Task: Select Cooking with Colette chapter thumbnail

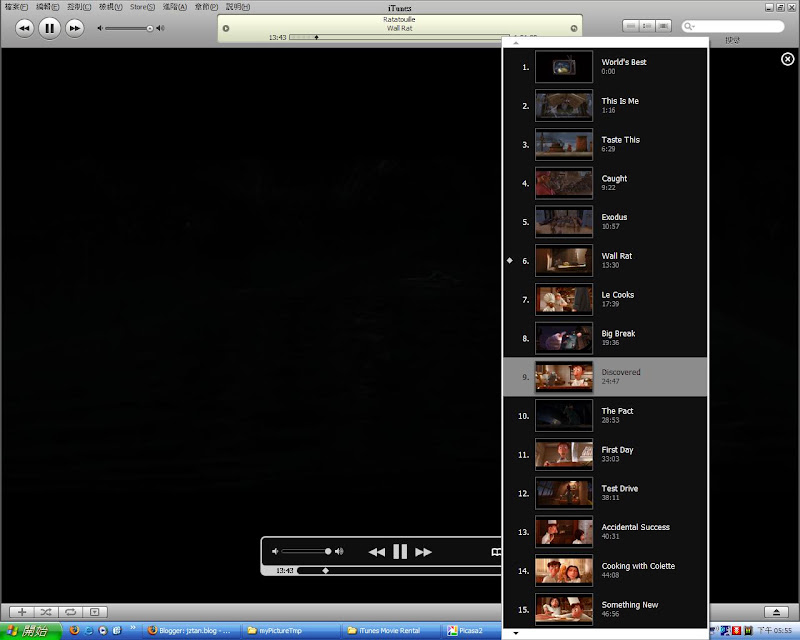Action: (x=564, y=571)
